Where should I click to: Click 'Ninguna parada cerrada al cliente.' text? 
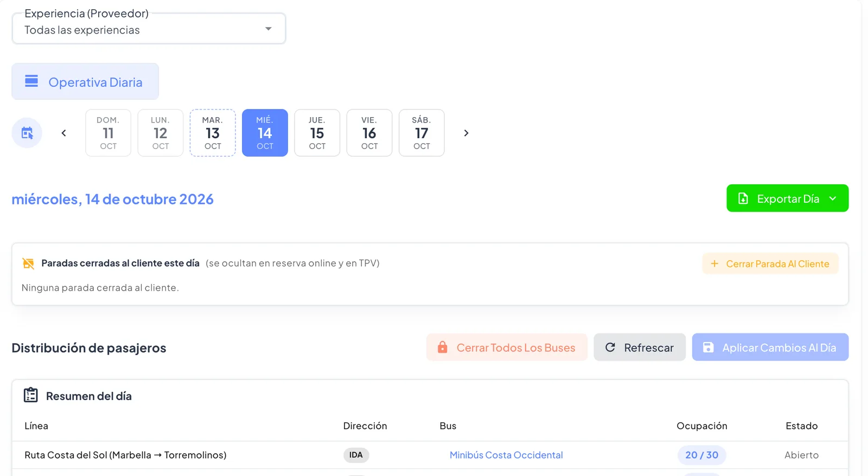pyautogui.click(x=100, y=287)
